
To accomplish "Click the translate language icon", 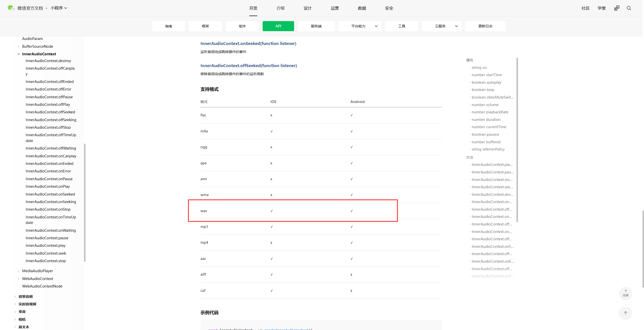I will point(617,8).
